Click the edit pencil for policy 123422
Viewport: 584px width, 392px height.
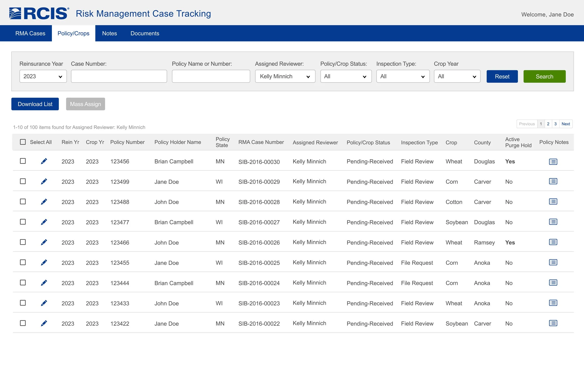click(x=44, y=323)
